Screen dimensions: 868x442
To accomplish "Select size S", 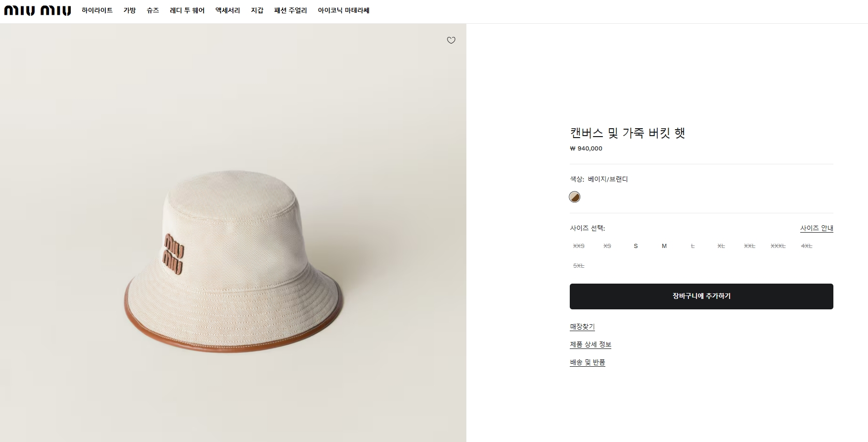I will point(636,246).
